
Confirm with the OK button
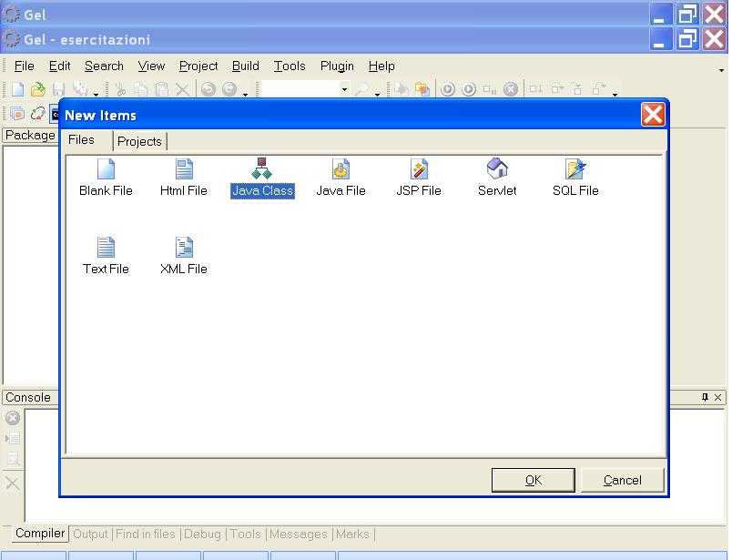(533, 480)
